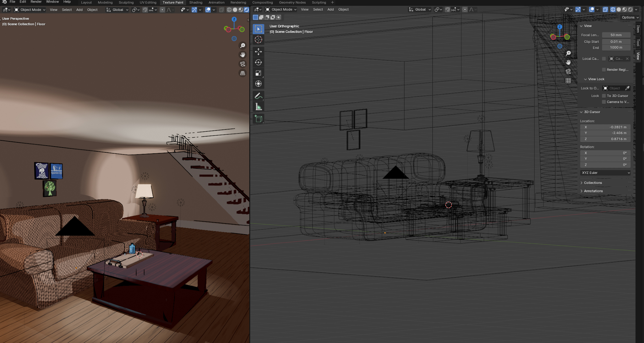Open the Add menu in left viewport header
The width and height of the screenshot is (644, 343).
point(79,10)
